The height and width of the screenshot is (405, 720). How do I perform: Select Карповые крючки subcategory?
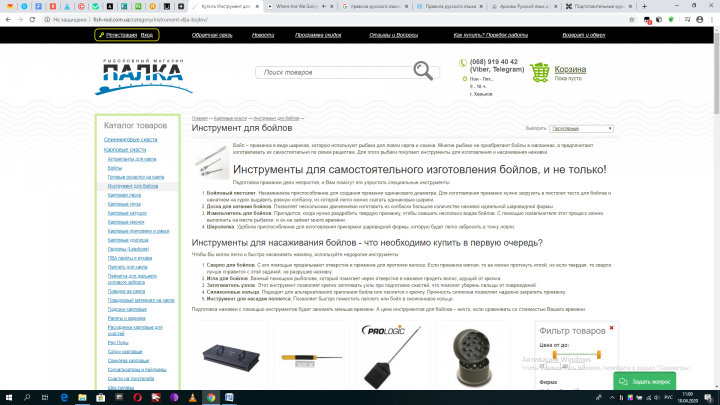(x=126, y=222)
